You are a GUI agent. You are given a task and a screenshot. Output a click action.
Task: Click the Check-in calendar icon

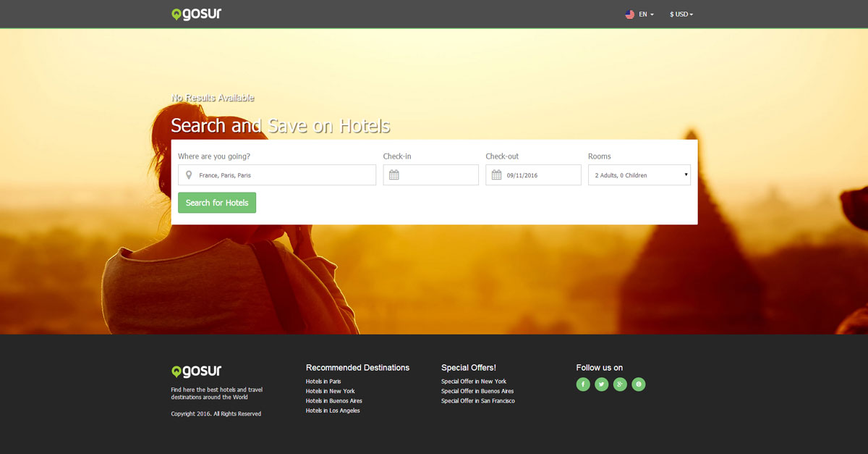(394, 175)
